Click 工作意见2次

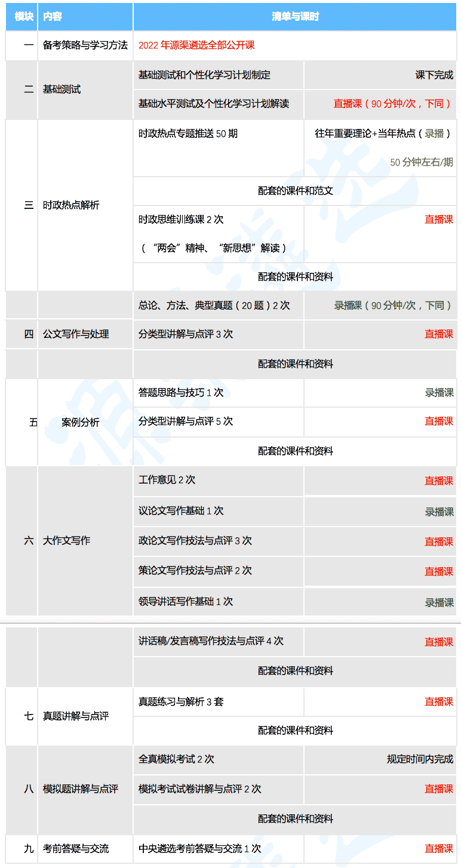pyautogui.click(x=167, y=480)
